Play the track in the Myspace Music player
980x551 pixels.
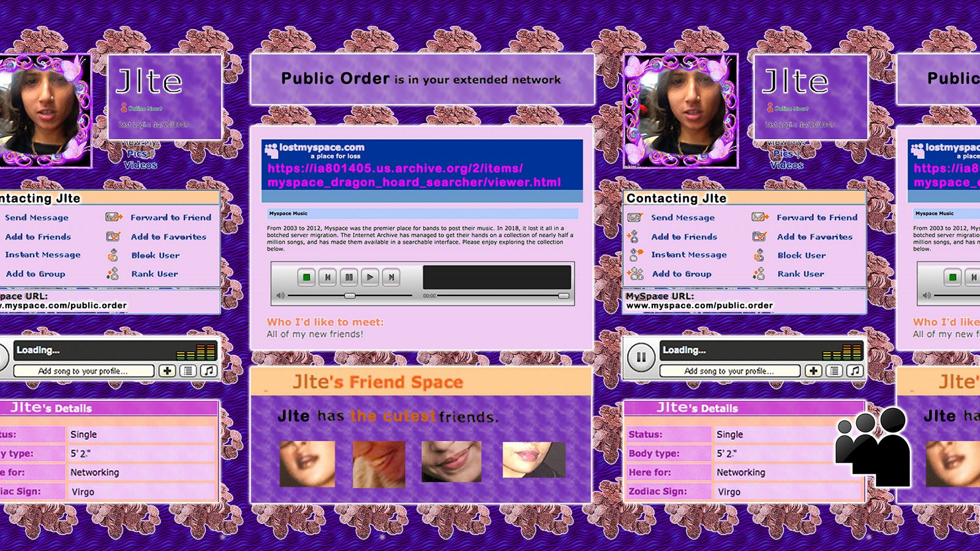click(370, 277)
